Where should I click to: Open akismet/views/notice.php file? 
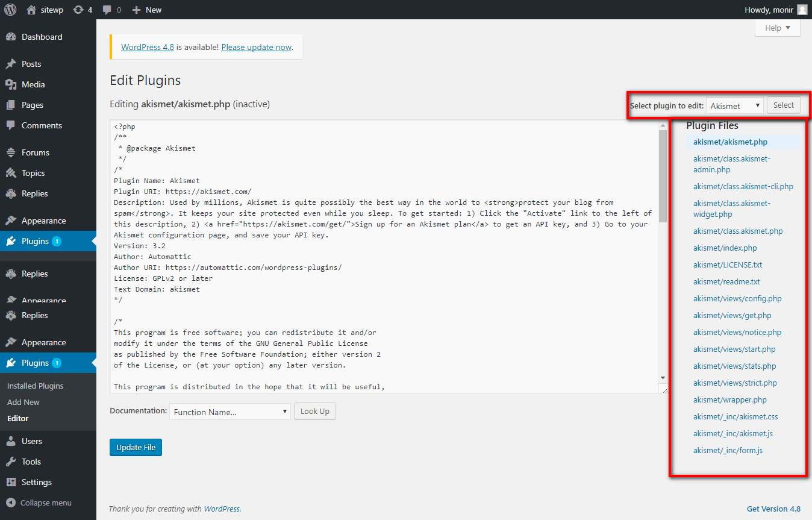[x=737, y=333]
